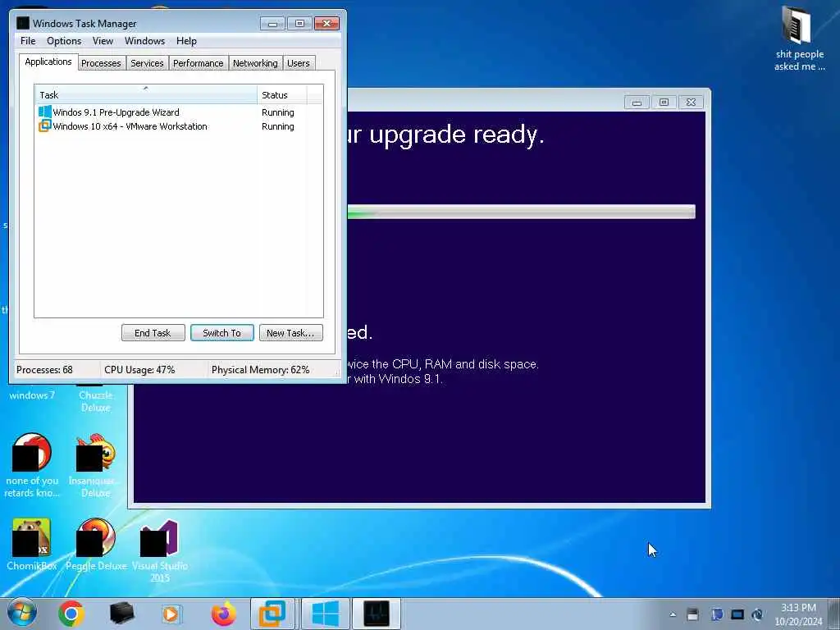Maximize the upgrade wizard window
Viewport: 840px width, 630px height.
click(664, 102)
